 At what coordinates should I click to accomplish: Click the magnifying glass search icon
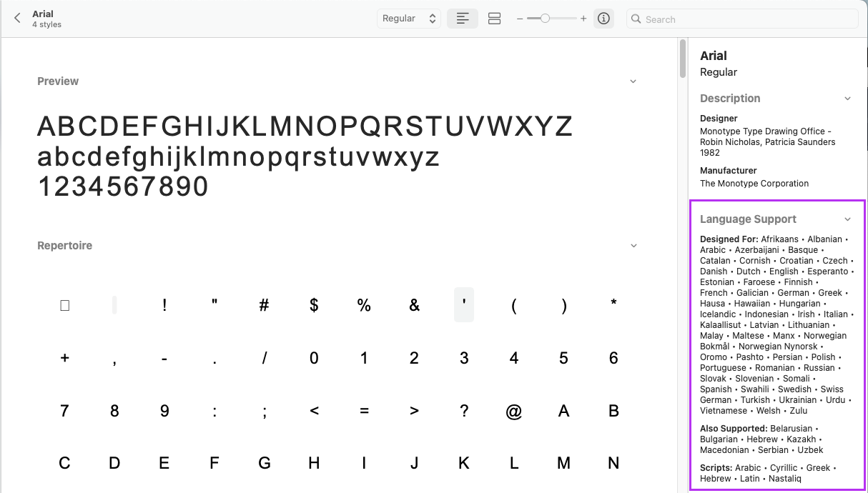(636, 19)
